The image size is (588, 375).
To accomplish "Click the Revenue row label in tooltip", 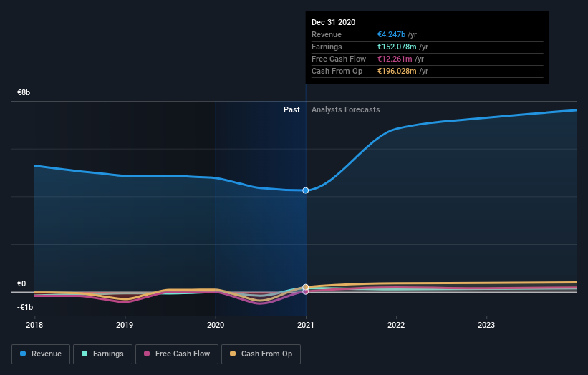I will tap(327, 34).
